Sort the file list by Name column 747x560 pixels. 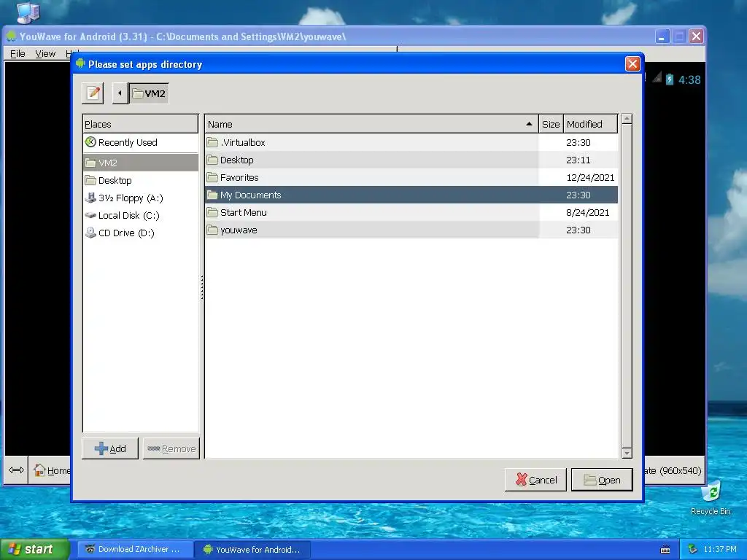click(371, 124)
